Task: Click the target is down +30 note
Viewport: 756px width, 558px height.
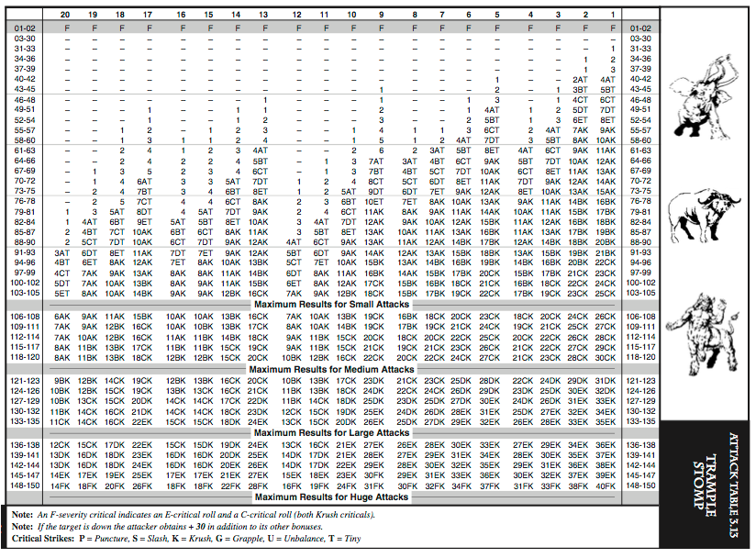Action: coord(167,527)
